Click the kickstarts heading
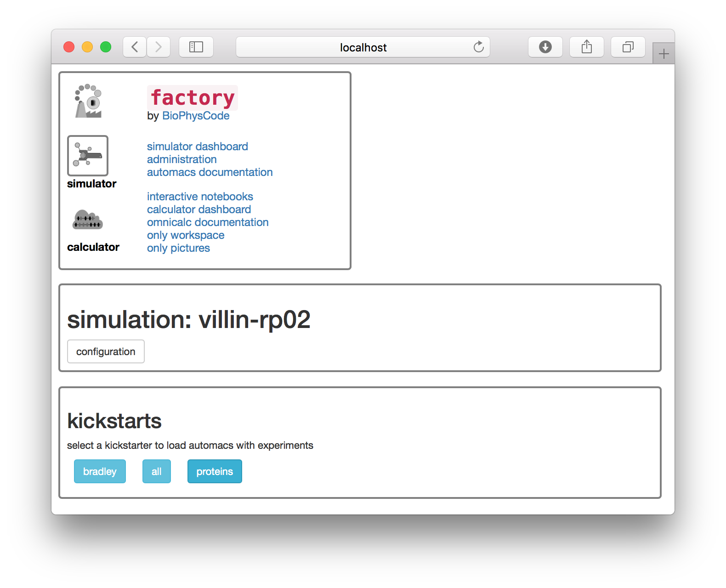Viewport: 726px width, 588px height. (x=114, y=421)
